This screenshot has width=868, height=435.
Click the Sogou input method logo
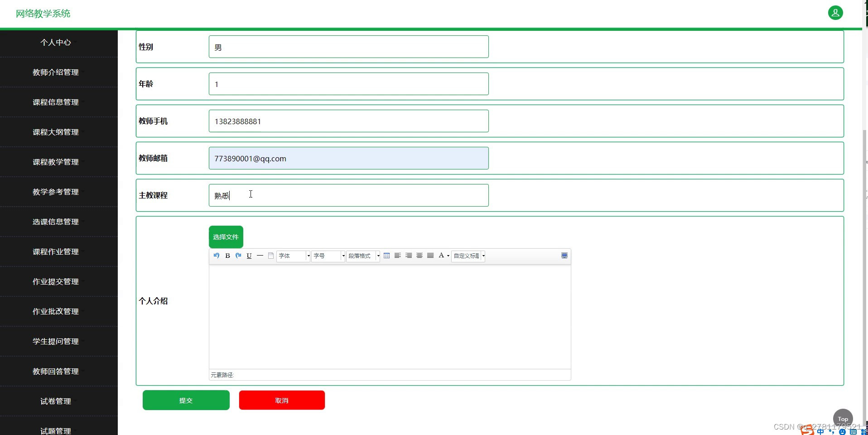[x=807, y=430]
